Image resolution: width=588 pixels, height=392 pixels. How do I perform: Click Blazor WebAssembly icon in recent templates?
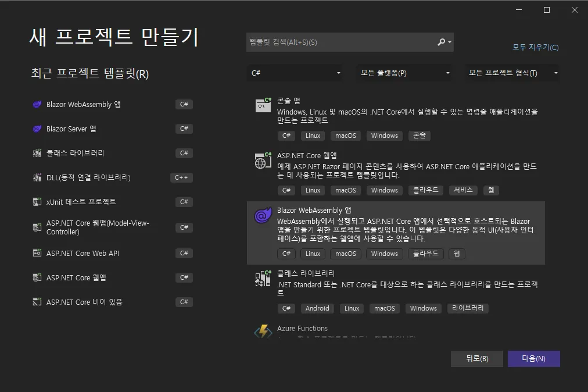(37, 104)
